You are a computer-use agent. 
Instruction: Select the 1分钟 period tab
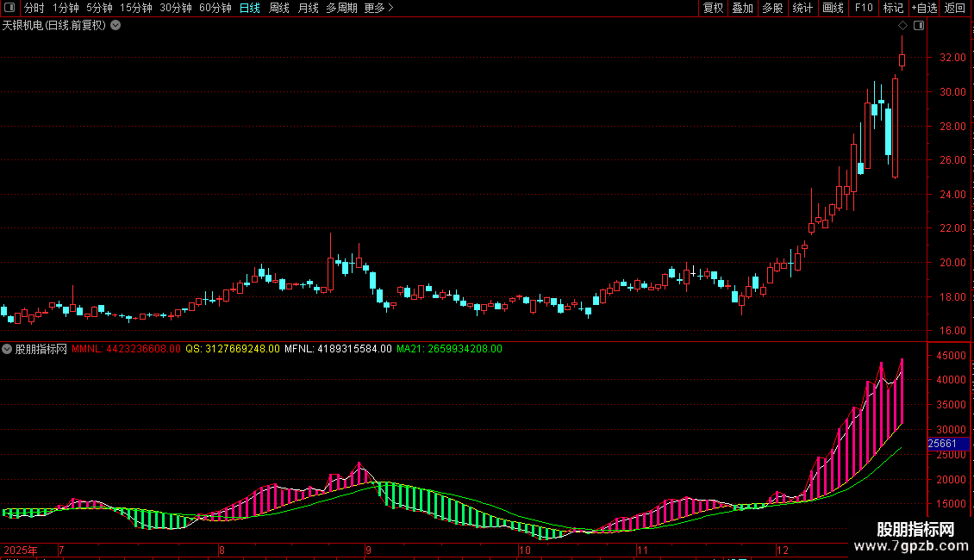[66, 8]
